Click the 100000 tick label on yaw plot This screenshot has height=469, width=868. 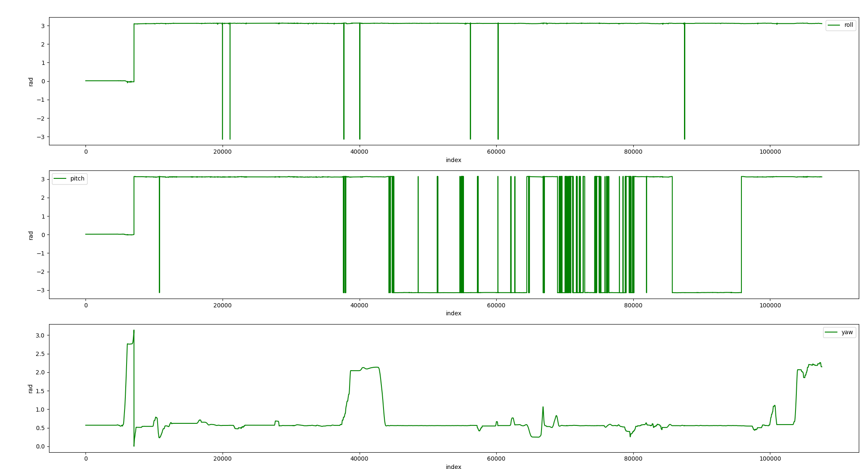coord(770,459)
